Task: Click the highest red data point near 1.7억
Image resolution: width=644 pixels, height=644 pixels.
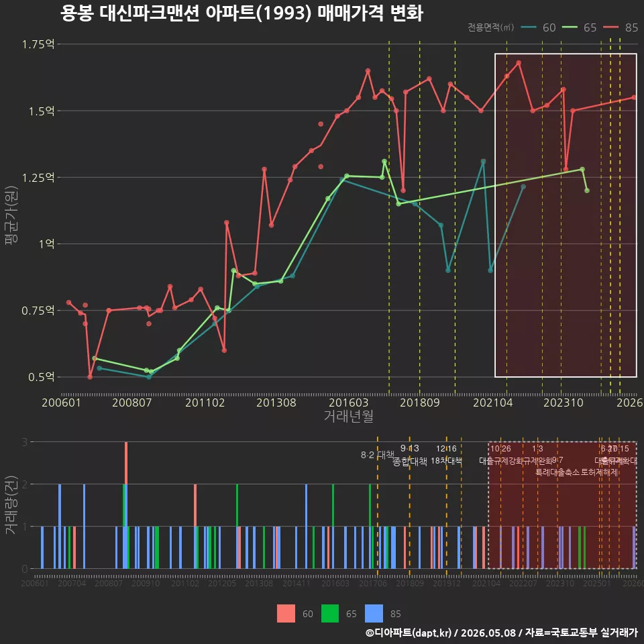Action: tap(519, 63)
